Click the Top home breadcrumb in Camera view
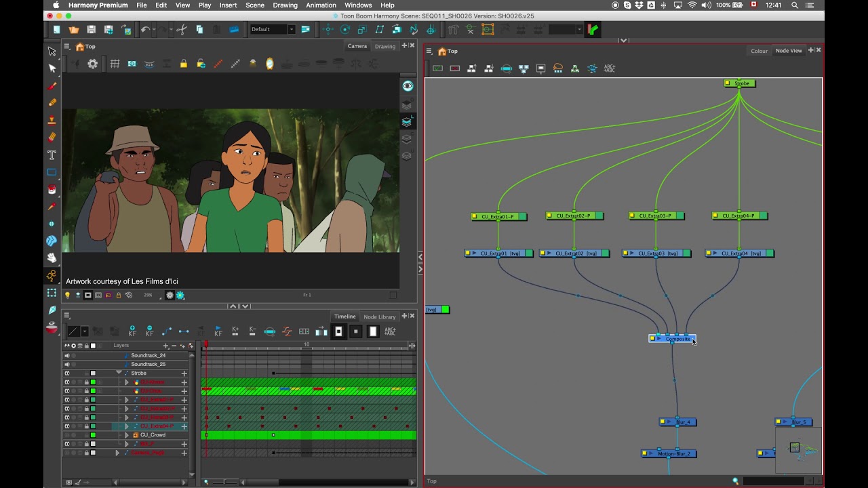 coord(85,47)
